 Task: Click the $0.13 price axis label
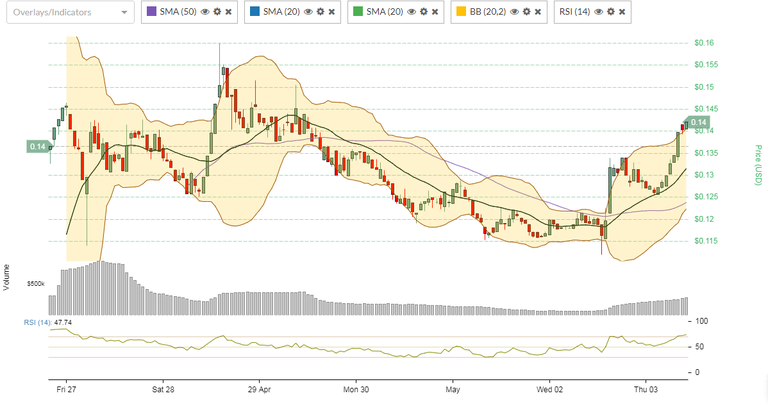704,175
